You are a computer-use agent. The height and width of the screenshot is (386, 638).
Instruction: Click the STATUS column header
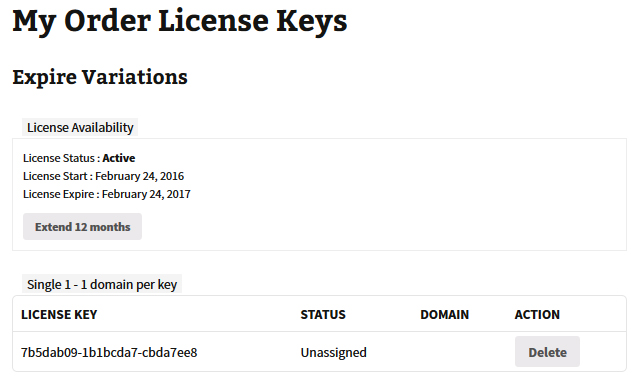(x=323, y=314)
